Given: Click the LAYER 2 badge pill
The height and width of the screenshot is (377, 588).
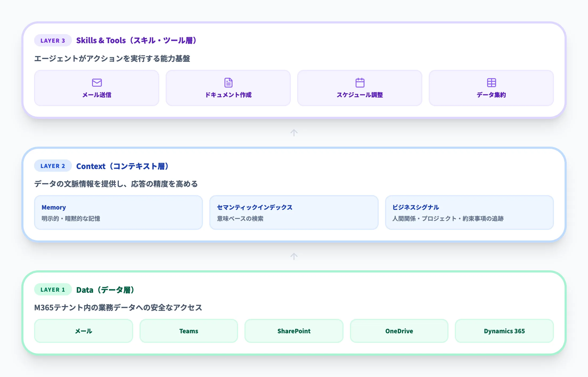Looking at the screenshot, I should 52,166.
